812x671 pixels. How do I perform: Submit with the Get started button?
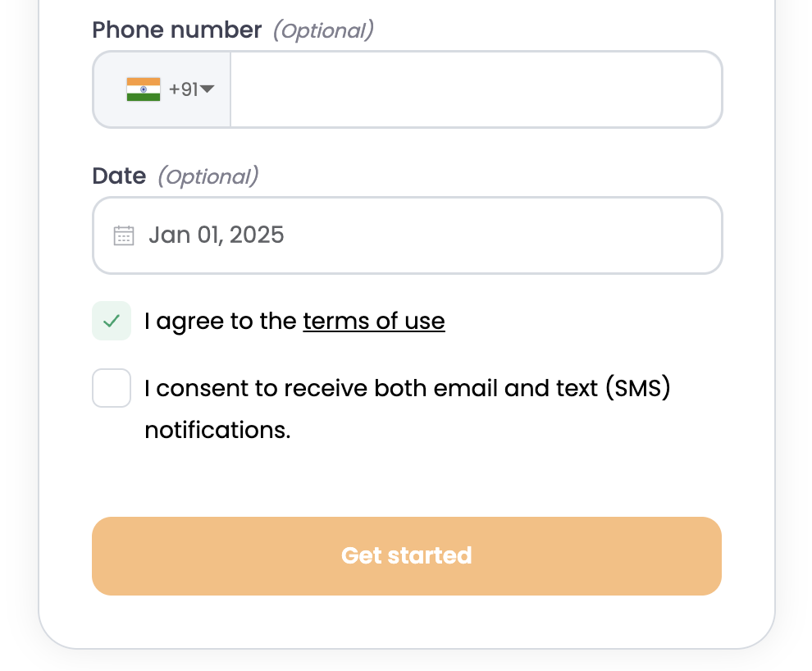(x=407, y=556)
